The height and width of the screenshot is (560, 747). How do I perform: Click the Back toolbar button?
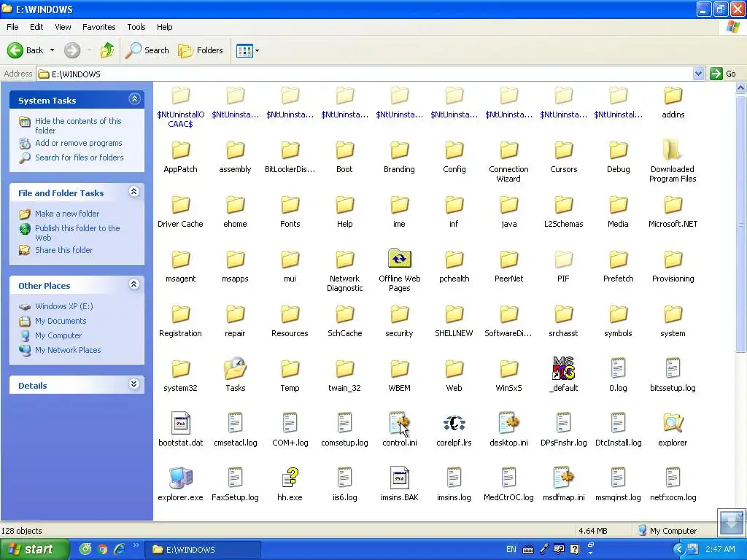pos(26,50)
